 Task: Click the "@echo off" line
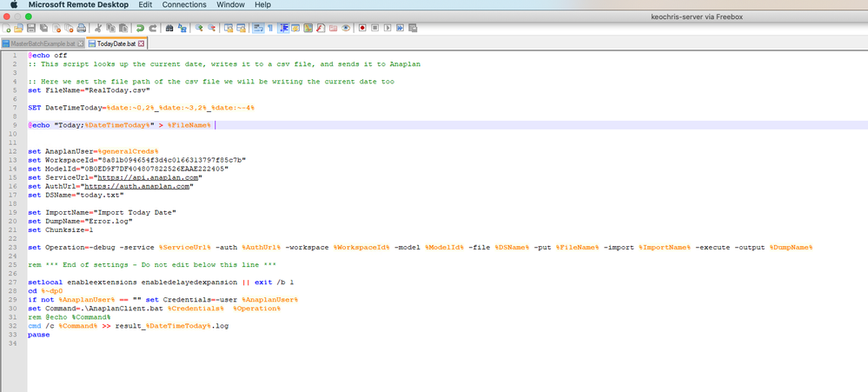point(47,56)
